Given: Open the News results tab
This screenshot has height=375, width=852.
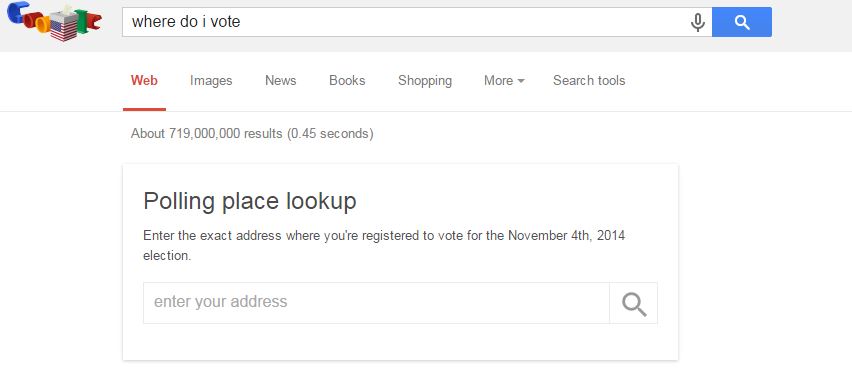Looking at the screenshot, I should point(280,80).
